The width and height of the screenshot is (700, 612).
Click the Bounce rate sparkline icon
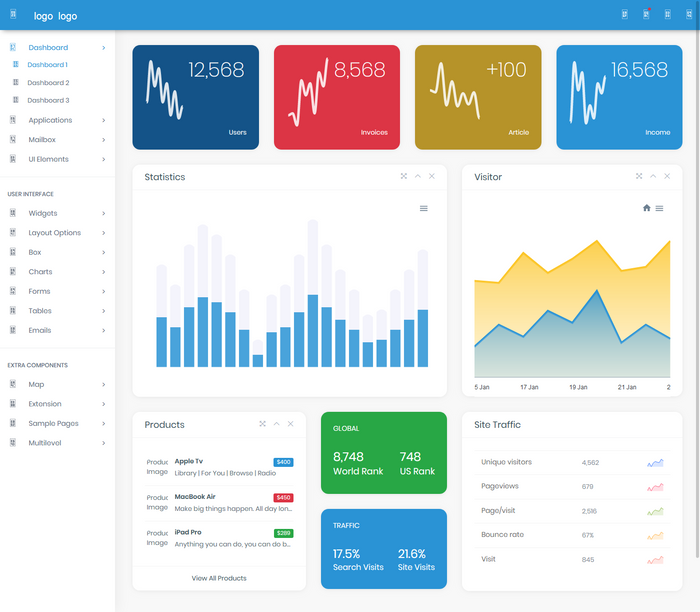tap(655, 535)
